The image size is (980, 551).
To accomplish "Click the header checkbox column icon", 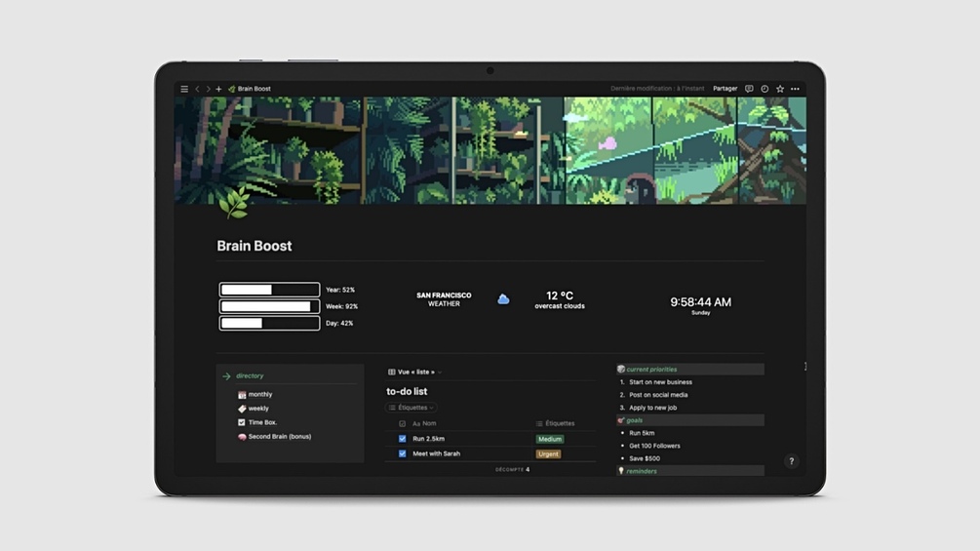I will point(402,423).
